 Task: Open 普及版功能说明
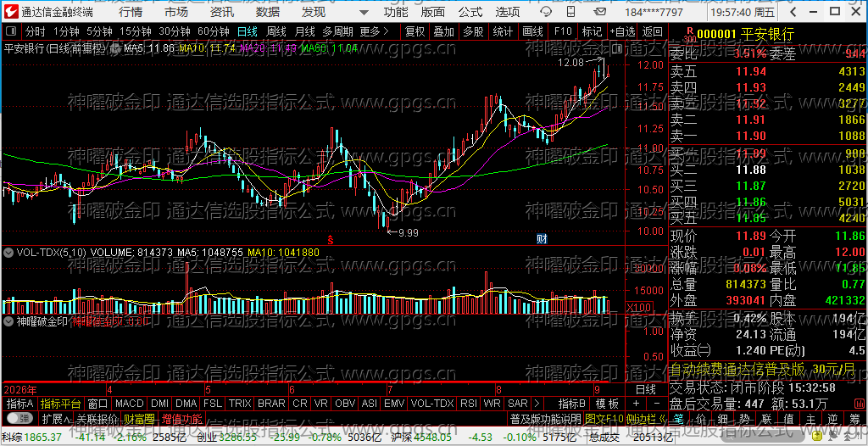[545, 418]
